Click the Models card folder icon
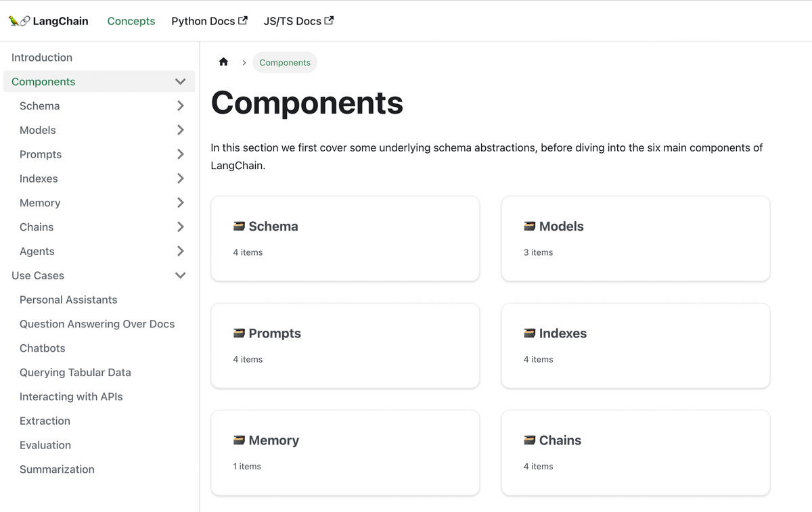Screen dimensions: 812x512 point(530,227)
